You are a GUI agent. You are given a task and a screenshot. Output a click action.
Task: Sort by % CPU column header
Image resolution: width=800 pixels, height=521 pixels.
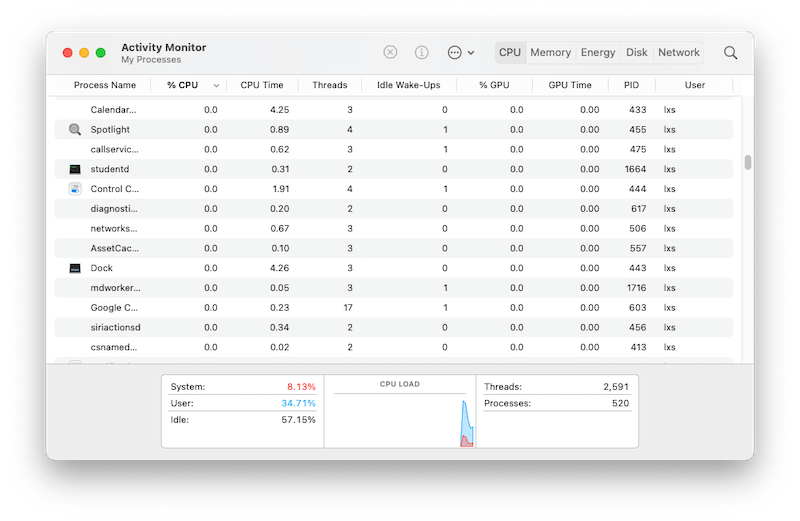coord(182,85)
